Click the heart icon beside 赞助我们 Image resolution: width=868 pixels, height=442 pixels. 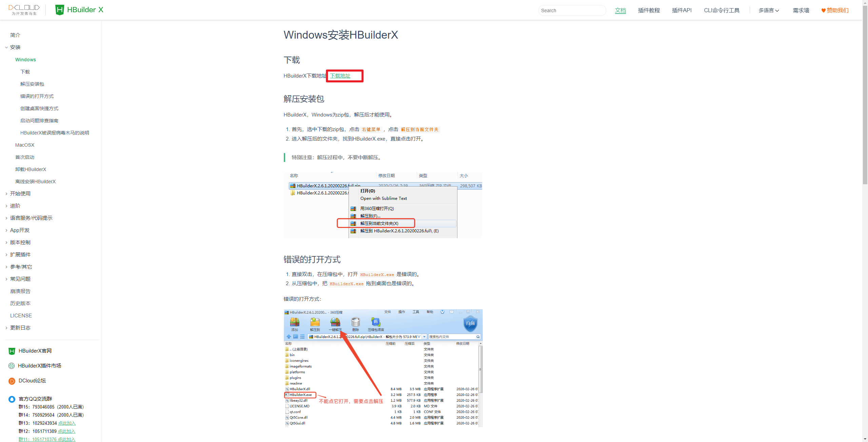pyautogui.click(x=823, y=10)
